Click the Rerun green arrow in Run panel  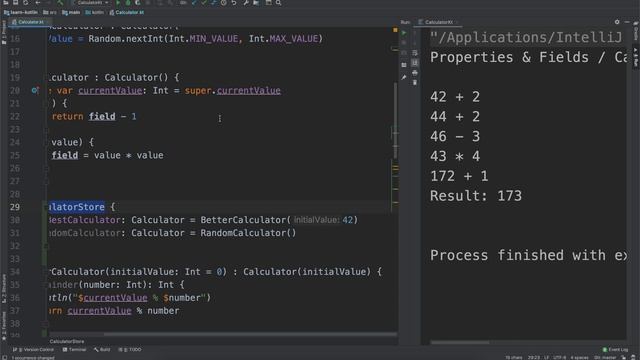(x=404, y=33)
